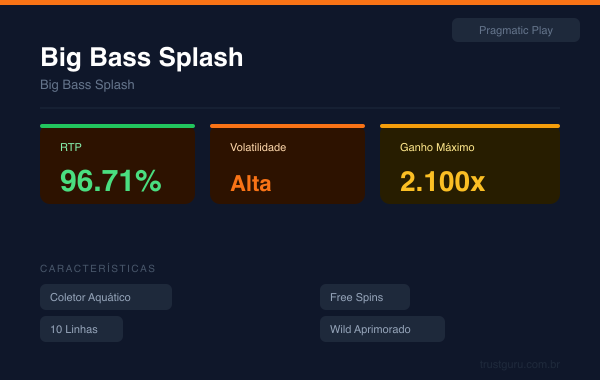Click the Volatilidade label
This screenshot has width=600, height=380.
258,147
